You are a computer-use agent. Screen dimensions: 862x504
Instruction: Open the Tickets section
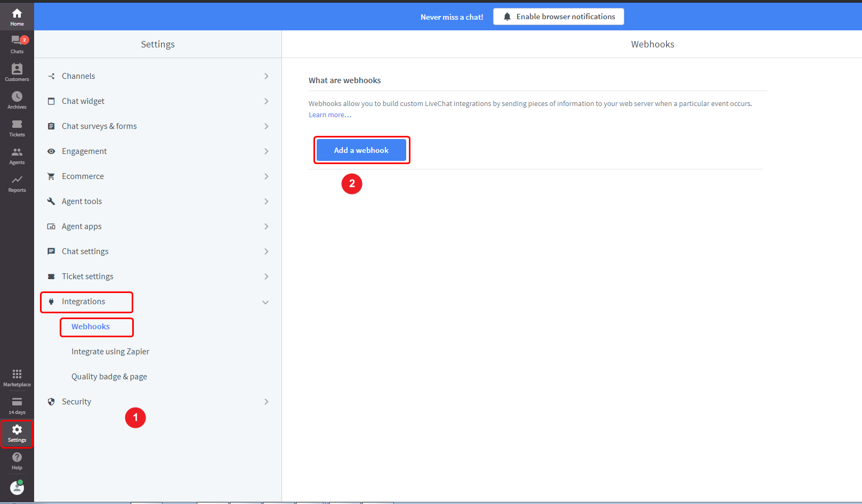coord(17,127)
